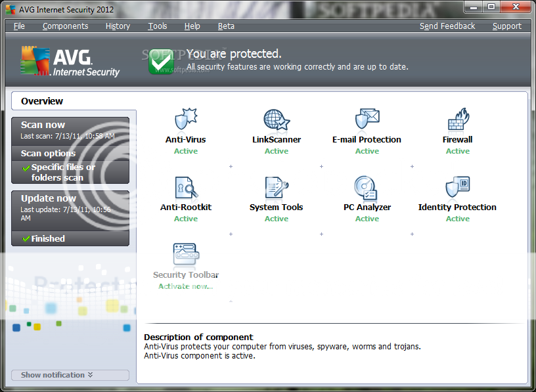Screen dimensions: 536x392
Task: Open the System Tools wrench icon
Action: tap(277, 187)
